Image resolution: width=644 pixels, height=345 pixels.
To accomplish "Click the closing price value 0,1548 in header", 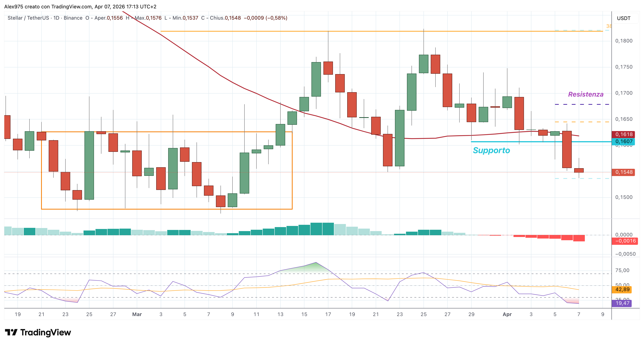I will tap(233, 18).
